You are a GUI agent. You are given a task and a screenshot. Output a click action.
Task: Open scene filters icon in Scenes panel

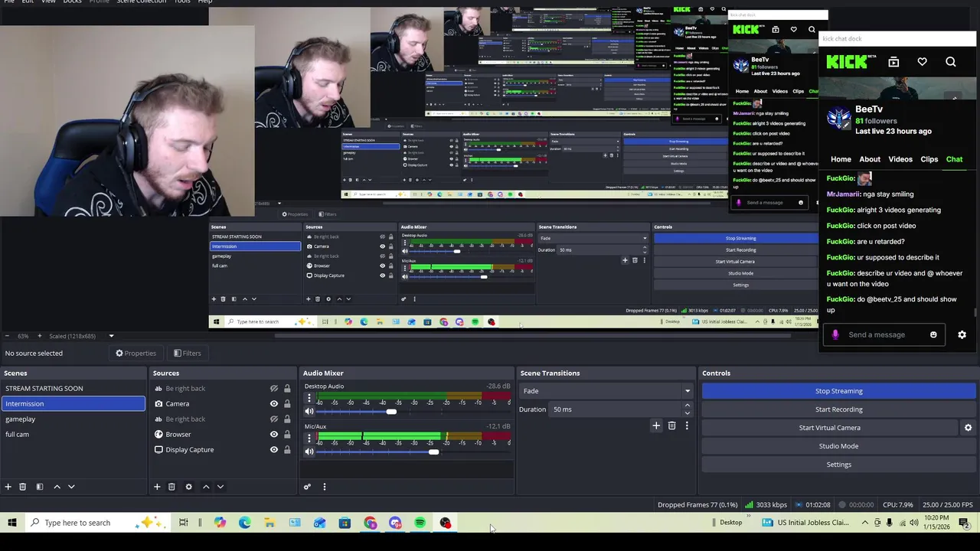click(x=40, y=487)
